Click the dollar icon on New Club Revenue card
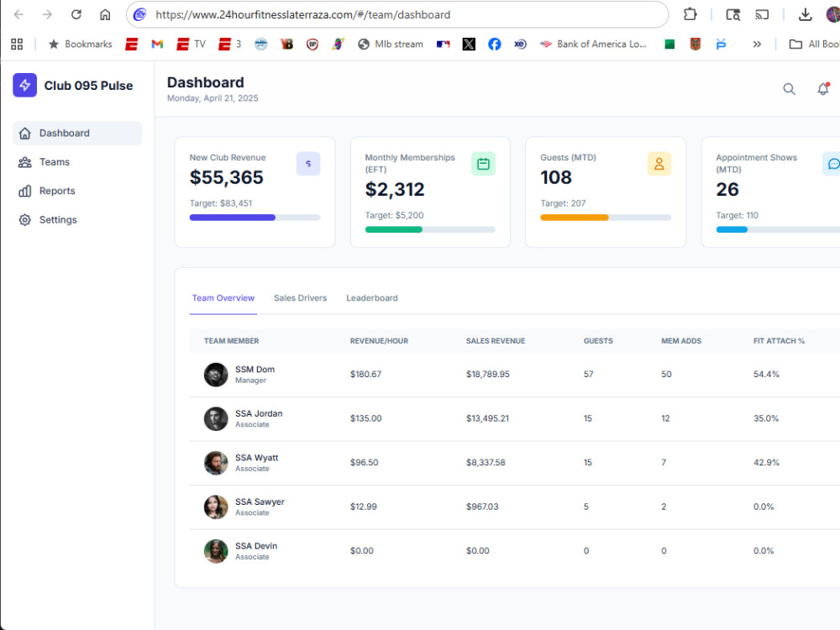The height and width of the screenshot is (630, 840). (x=308, y=164)
